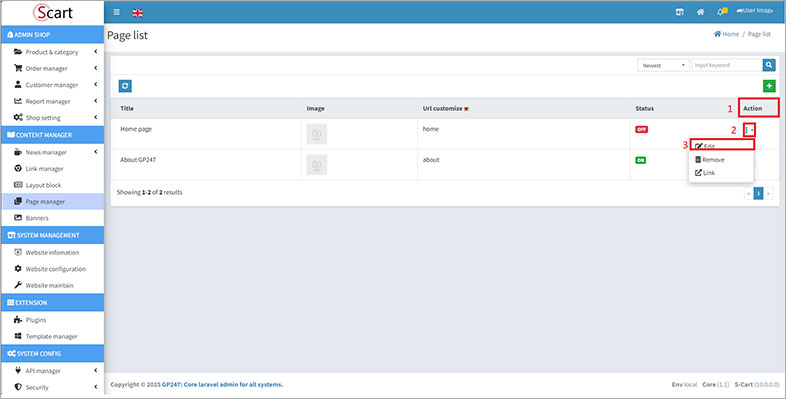Image resolution: width=786 pixels, height=399 pixels.
Task: Open Website maintain in sidebar
Action: tap(52, 285)
